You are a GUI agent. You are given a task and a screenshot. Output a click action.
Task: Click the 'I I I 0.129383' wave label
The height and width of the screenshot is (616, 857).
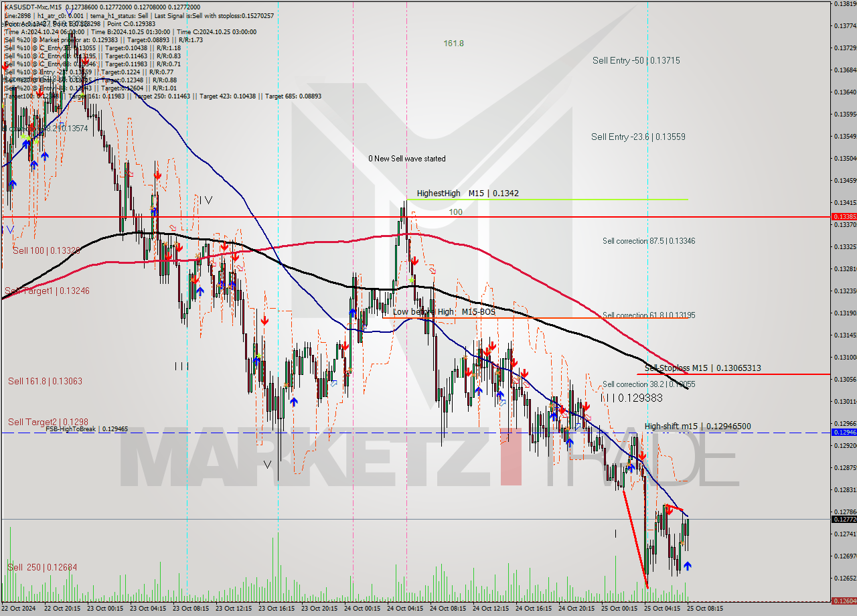(631, 398)
